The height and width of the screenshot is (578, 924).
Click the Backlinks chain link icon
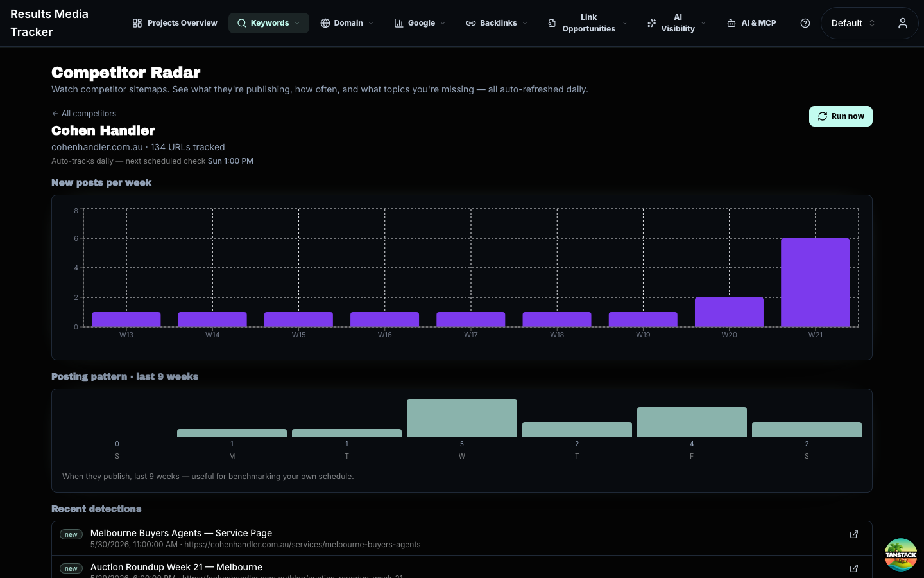pos(471,23)
